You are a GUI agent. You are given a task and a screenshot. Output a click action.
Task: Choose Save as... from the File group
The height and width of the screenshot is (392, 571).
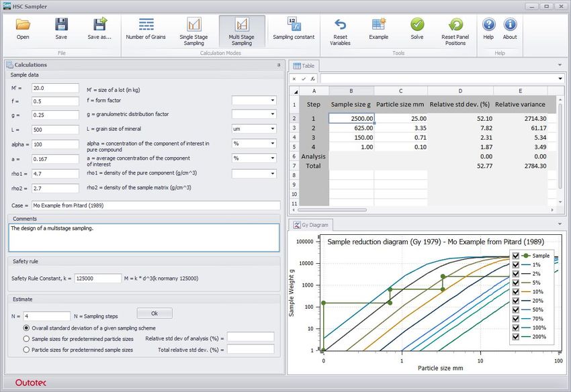point(99,29)
